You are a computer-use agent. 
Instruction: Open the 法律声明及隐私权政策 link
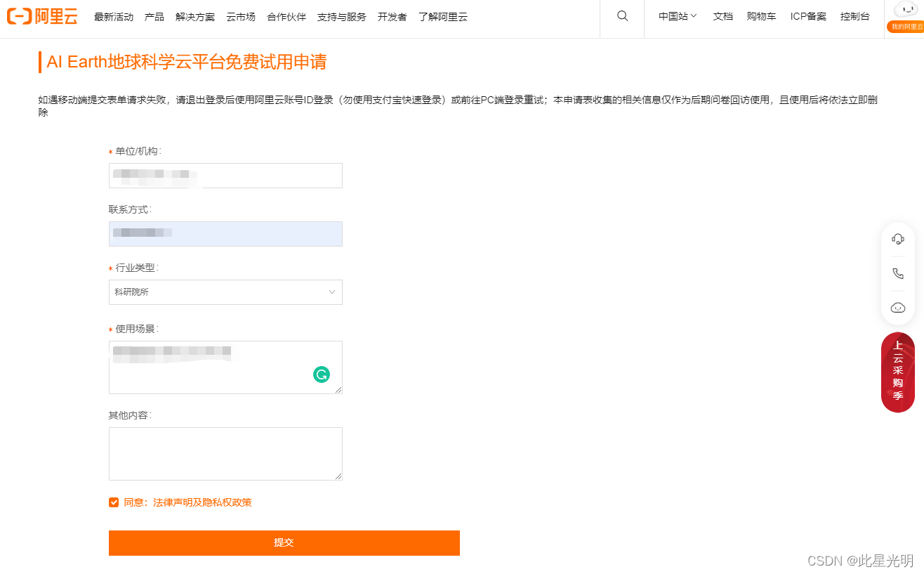coord(203,502)
